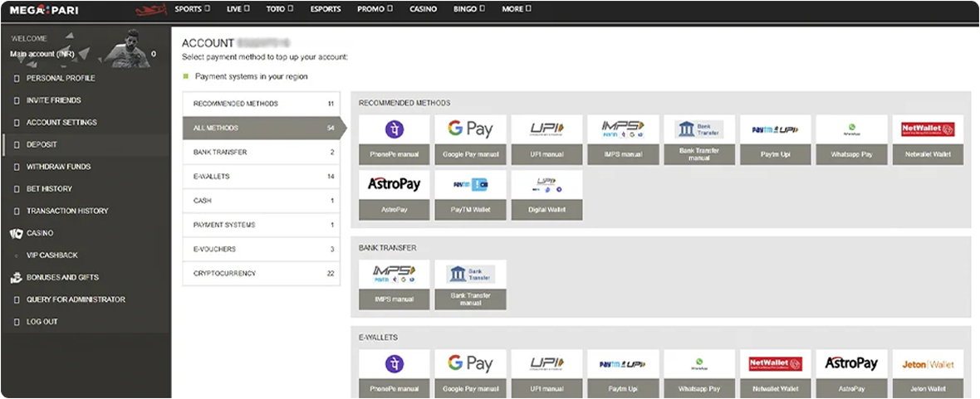980x399 pixels.
Task: Pick AstroPay in Recommended Methods
Action: click(394, 195)
